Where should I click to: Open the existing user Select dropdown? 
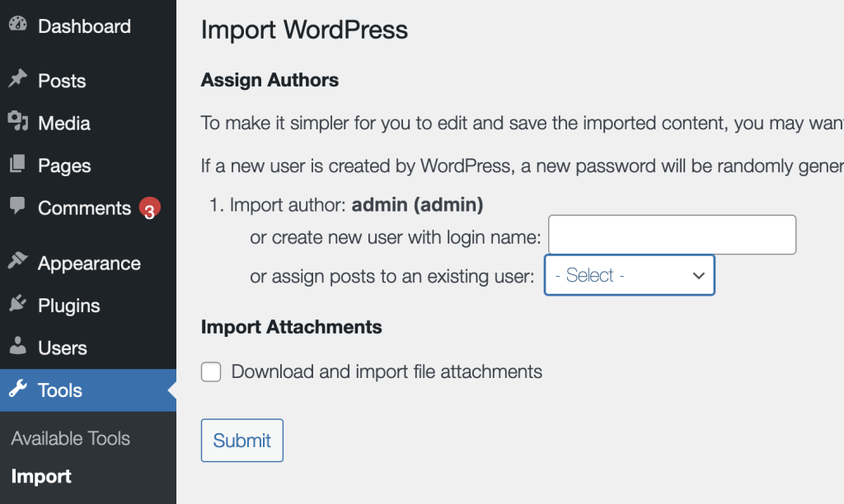coord(629,275)
